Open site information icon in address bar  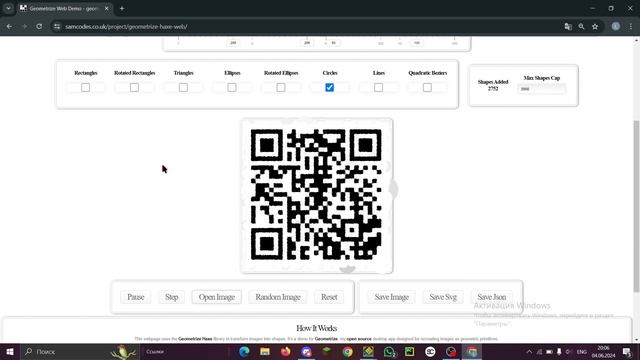tap(57, 27)
